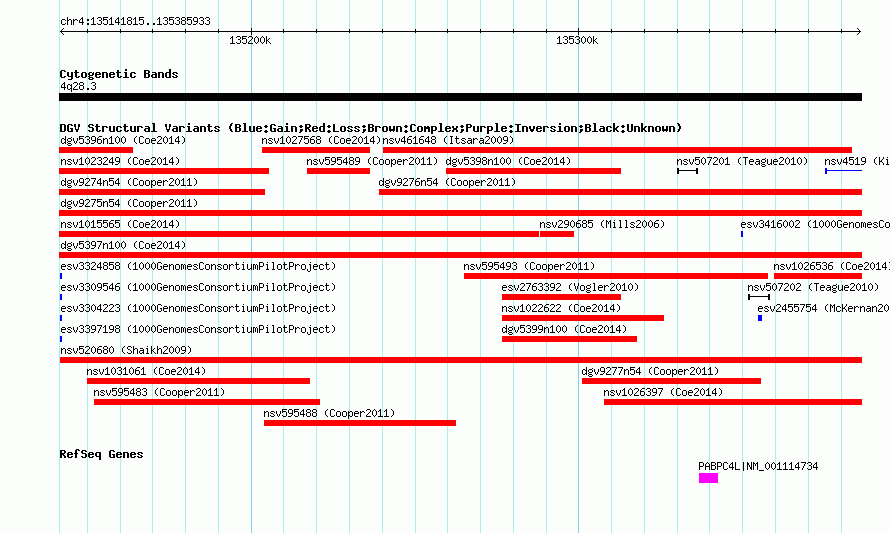Click the 4q28.3 black band bar
This screenshot has height=533, width=890.
coord(460,97)
